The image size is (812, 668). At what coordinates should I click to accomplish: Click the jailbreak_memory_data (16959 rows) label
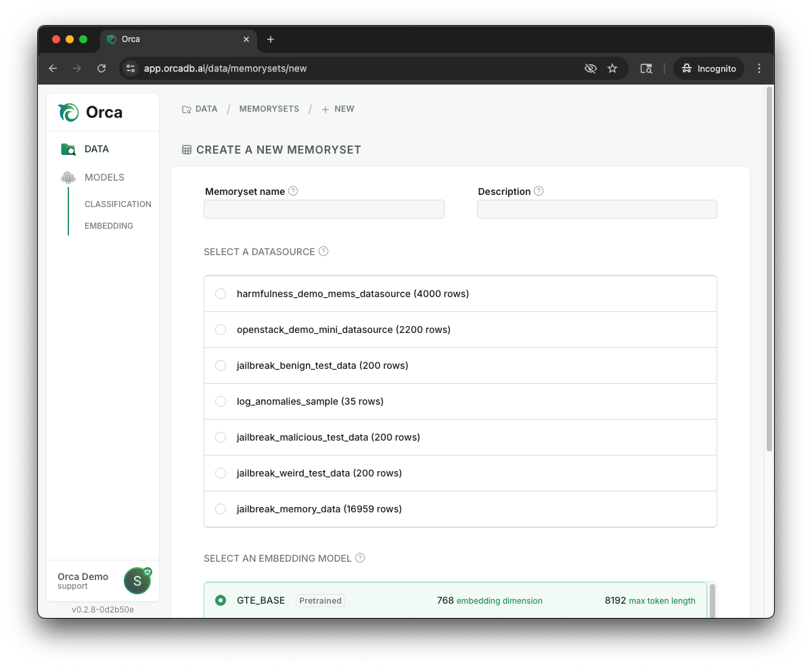point(319,509)
